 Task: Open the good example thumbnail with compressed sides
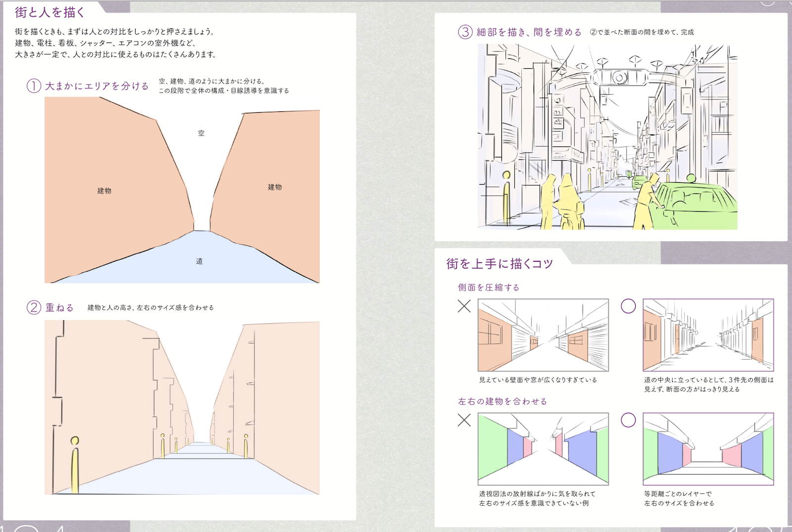[708, 335]
